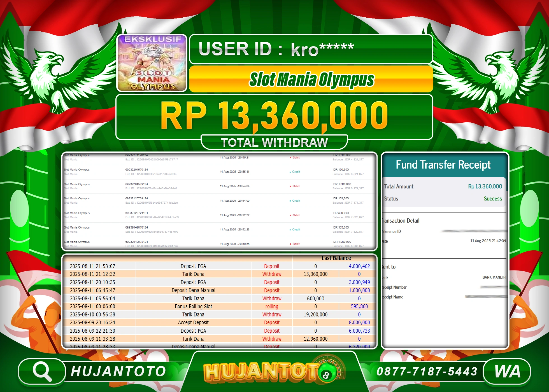Click the USER ID field showing kro*****
The image size is (549, 392).
[310, 50]
